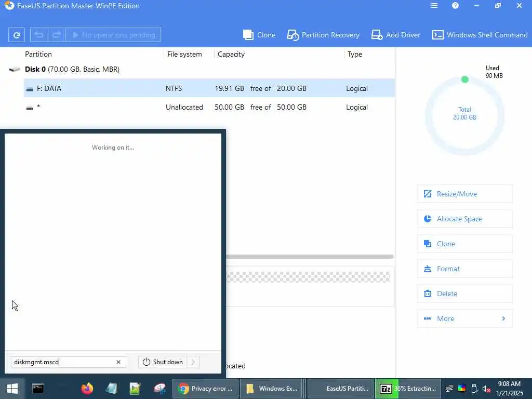Screen dimensions: 532x399
Task: Click the network tray icon
Action: [x=449, y=389]
